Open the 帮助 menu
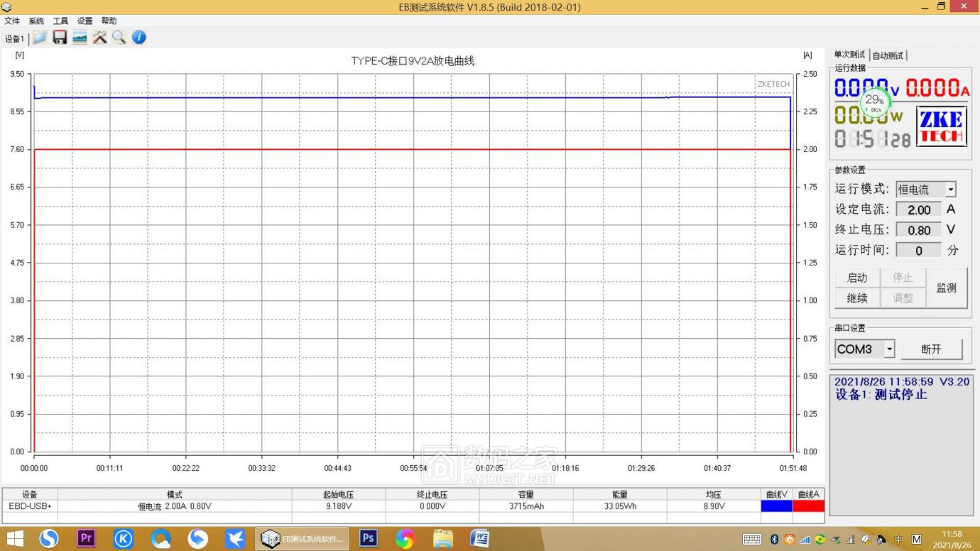 pos(109,21)
